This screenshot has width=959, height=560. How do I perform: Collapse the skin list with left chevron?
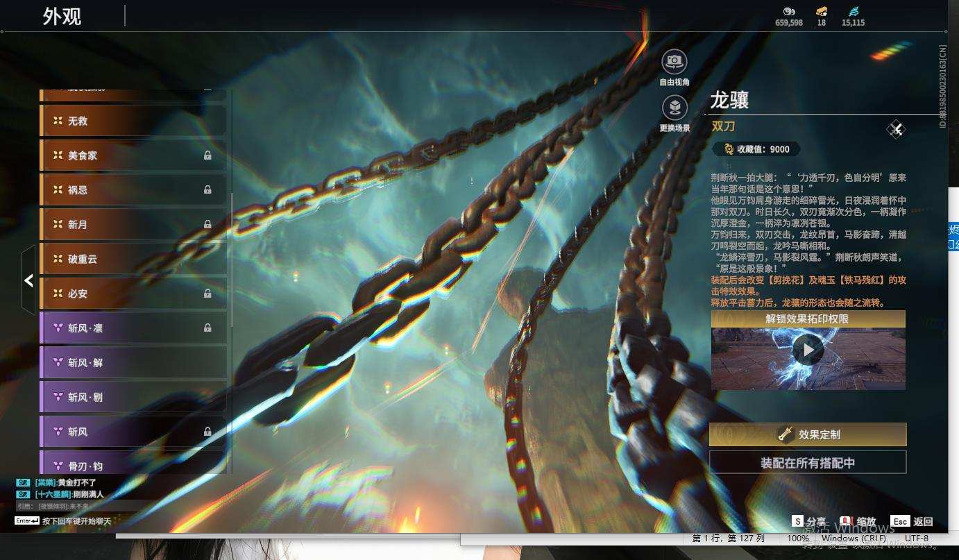28,280
